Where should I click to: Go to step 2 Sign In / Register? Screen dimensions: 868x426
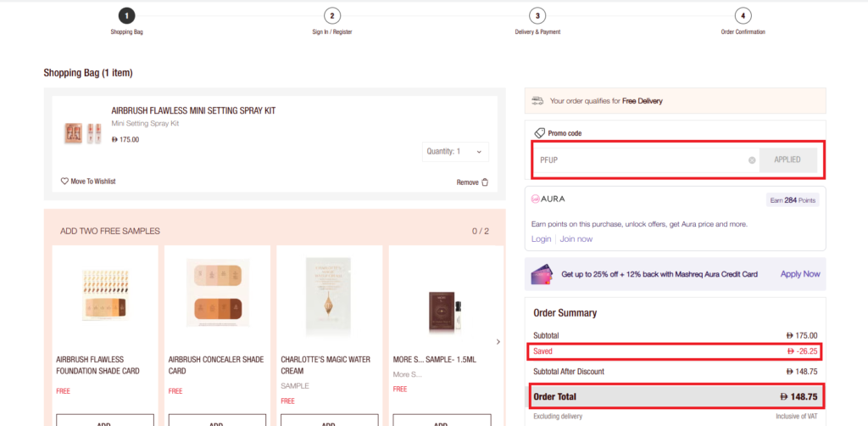click(331, 15)
